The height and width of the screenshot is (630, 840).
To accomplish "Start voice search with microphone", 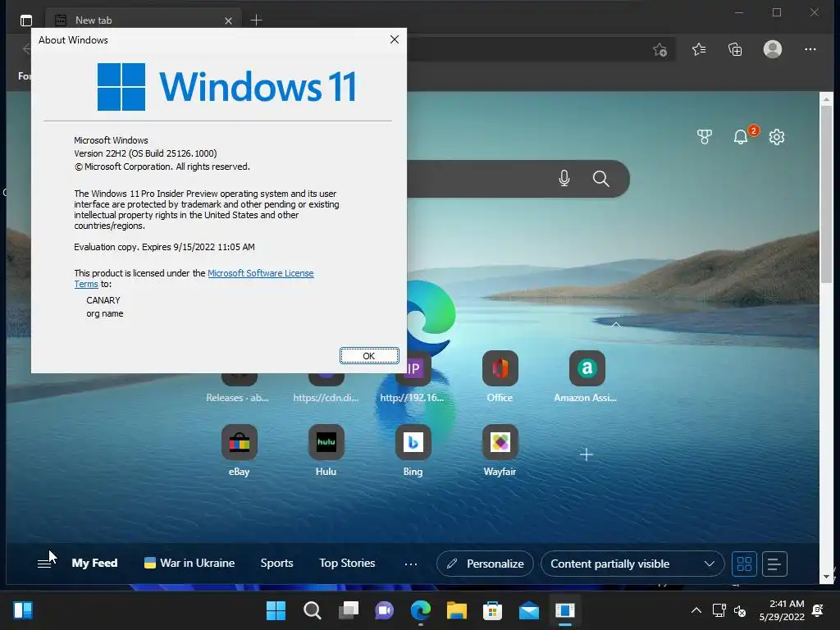I will tap(564, 178).
